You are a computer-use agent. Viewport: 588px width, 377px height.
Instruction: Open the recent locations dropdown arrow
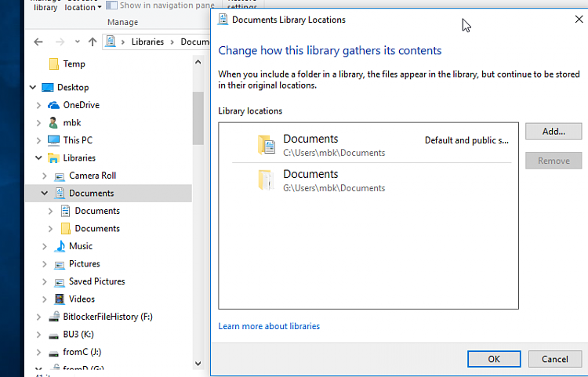(77, 42)
